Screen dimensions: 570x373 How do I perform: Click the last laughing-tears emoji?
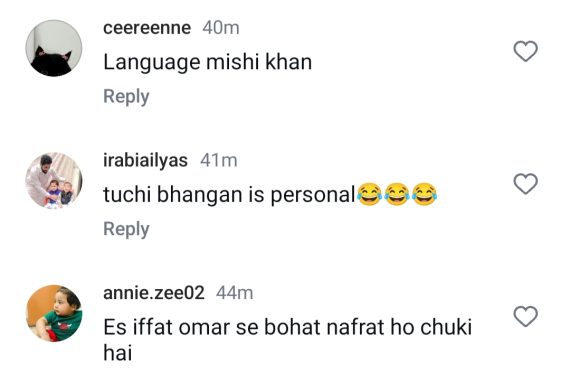(425, 194)
